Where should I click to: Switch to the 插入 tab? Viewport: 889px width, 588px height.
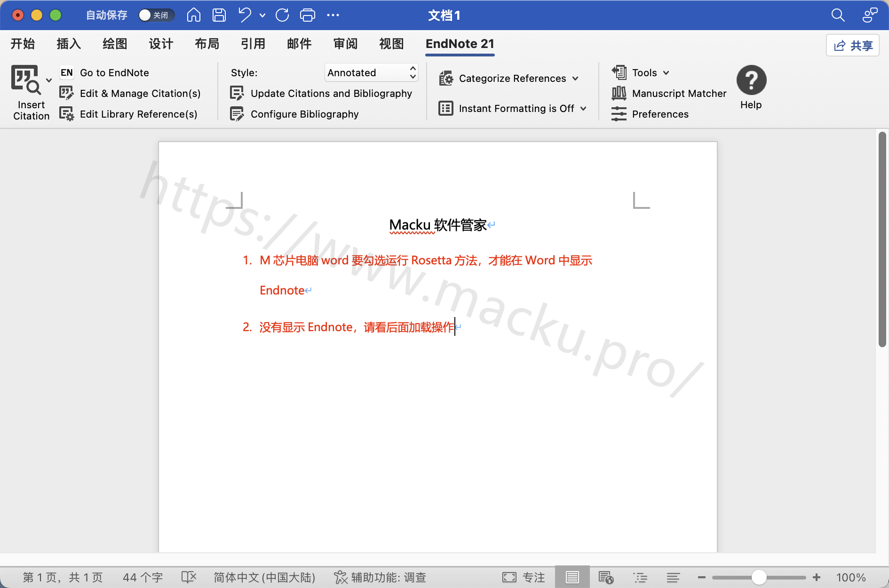click(69, 44)
